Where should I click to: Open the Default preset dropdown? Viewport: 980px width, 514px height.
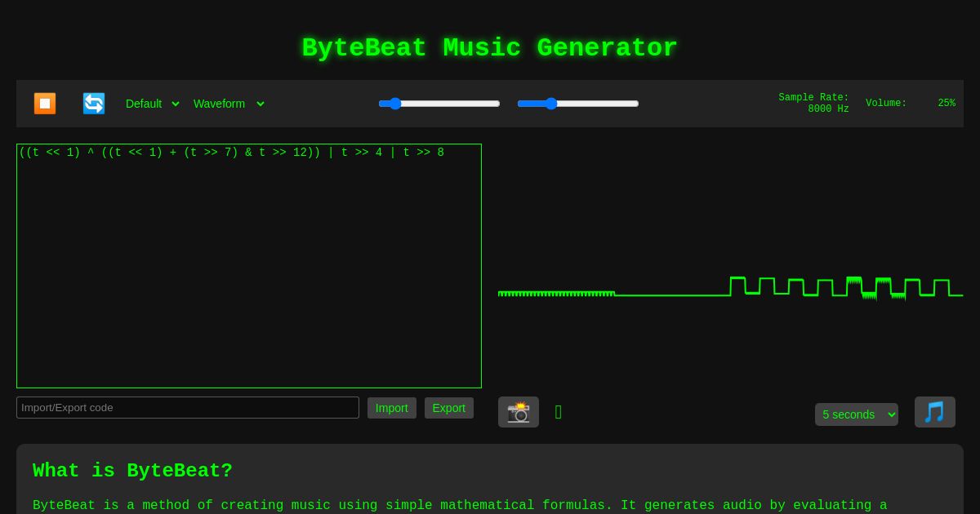coord(152,104)
